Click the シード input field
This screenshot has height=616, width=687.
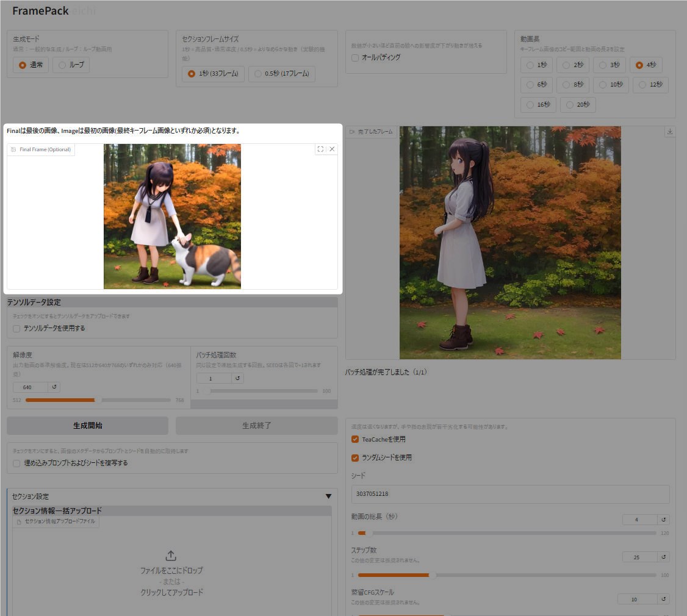(510, 494)
